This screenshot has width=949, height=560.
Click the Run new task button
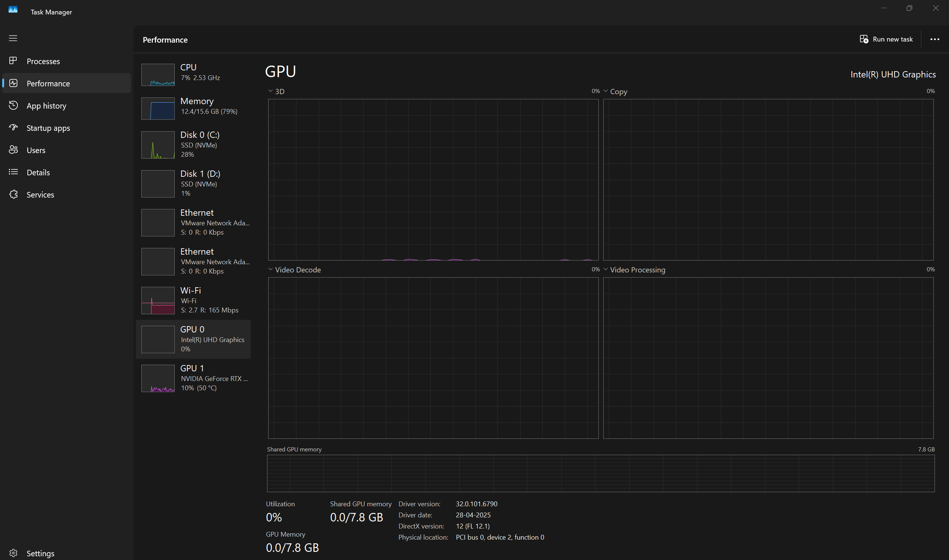(886, 39)
